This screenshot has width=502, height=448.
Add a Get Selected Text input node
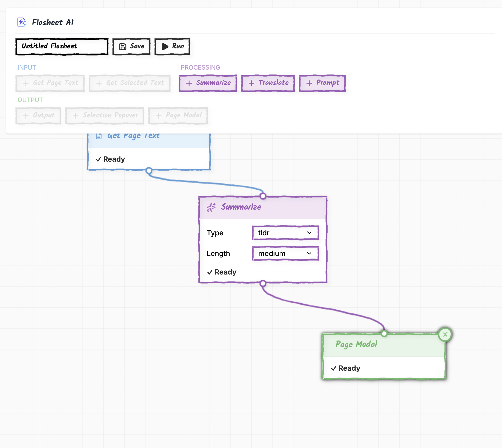(129, 83)
